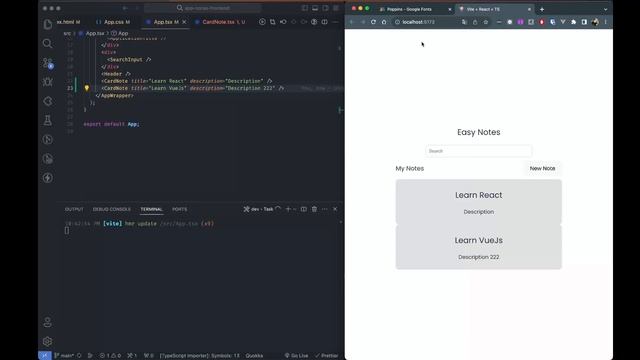Bookmark this page with star icon
Image resolution: width=640 pixels, height=360 pixels.
[486, 22]
